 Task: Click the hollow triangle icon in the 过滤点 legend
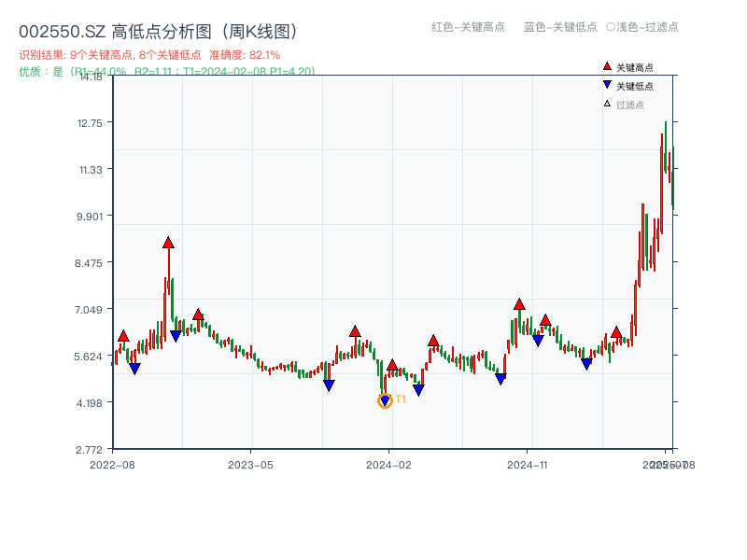click(x=607, y=104)
